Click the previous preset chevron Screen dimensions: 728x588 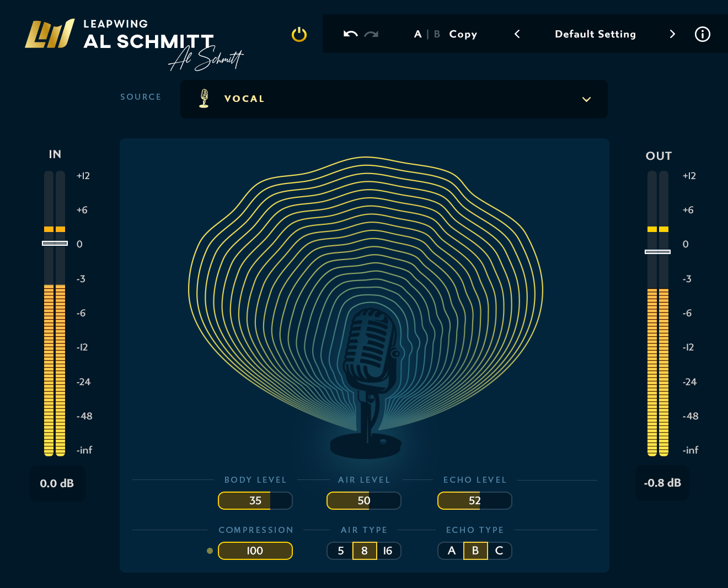[x=517, y=34]
